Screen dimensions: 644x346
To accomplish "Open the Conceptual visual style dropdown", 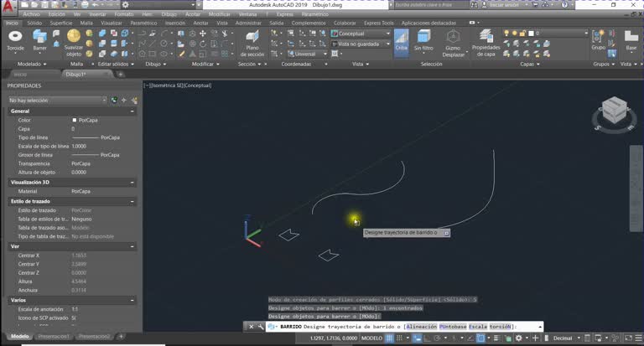I will click(x=361, y=34).
